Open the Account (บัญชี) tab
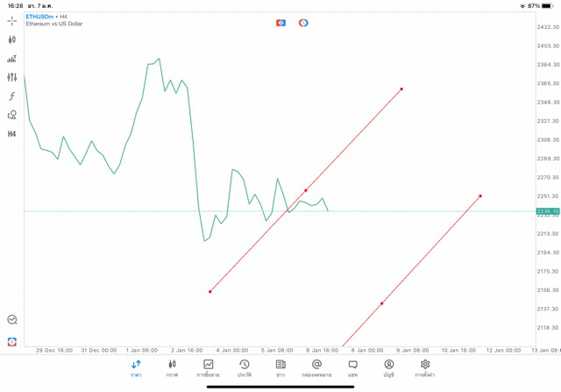Screen dimensions: 561x392 click(388, 367)
